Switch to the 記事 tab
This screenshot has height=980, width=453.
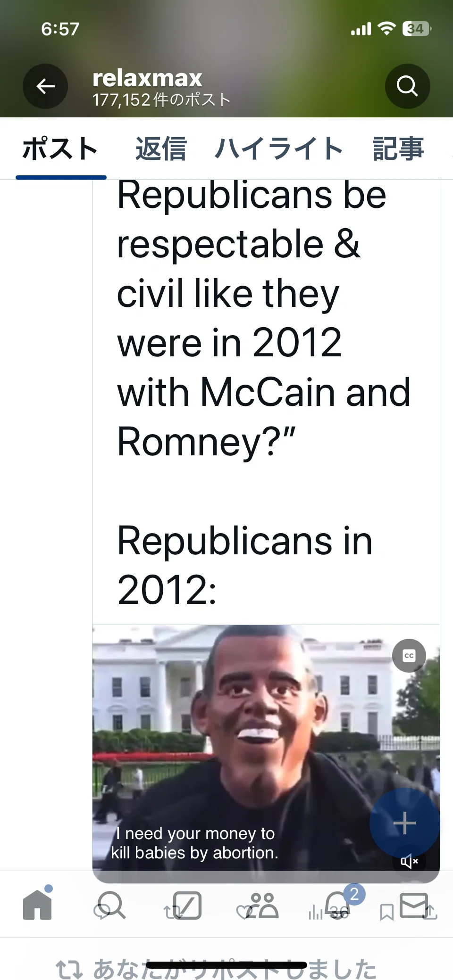(x=399, y=149)
